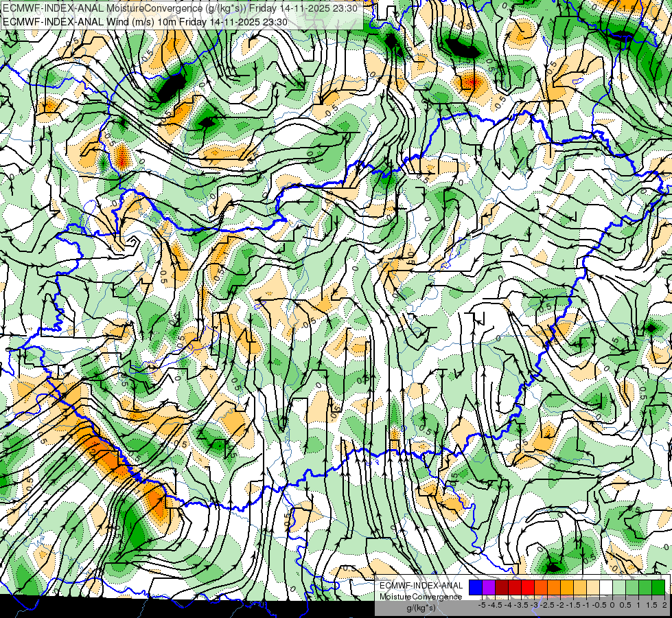Click the green swatch between 1 and 1.5
The width and height of the screenshot is (672, 618).
click(645, 588)
